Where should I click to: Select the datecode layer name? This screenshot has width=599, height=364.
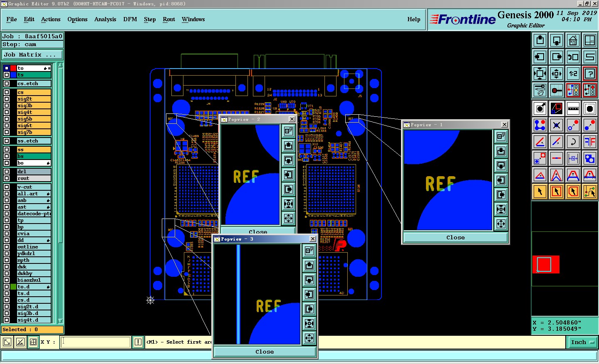point(34,214)
